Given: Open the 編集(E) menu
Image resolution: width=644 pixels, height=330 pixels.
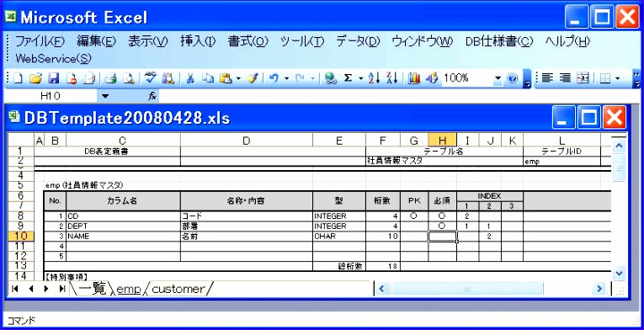Looking at the screenshot, I should pyautogui.click(x=97, y=41).
